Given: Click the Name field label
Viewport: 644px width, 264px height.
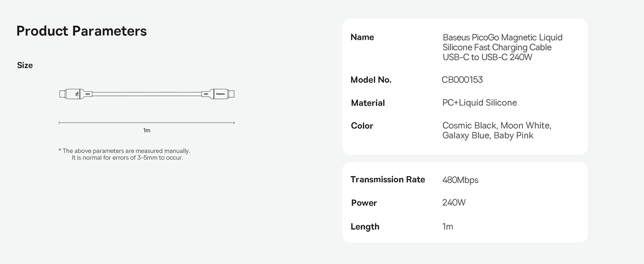Looking at the screenshot, I should pos(362,37).
